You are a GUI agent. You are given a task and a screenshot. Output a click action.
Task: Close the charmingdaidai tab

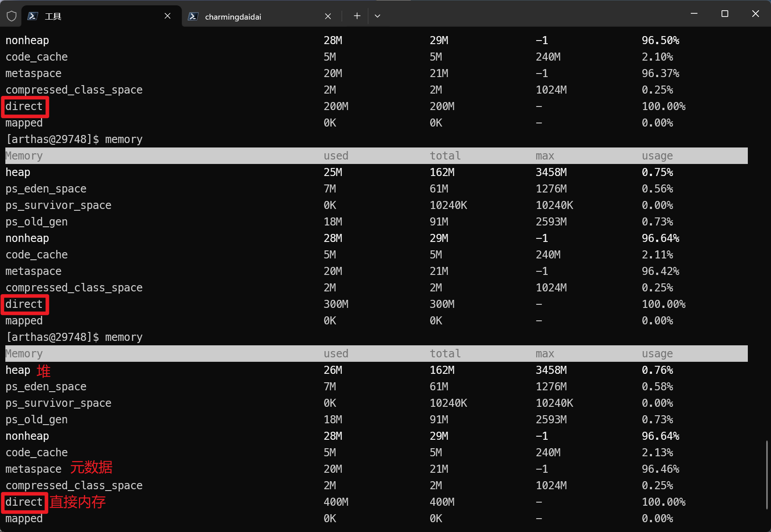(x=328, y=16)
